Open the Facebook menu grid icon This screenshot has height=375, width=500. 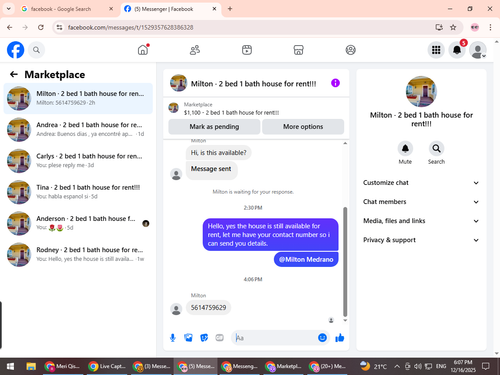pyautogui.click(x=436, y=50)
